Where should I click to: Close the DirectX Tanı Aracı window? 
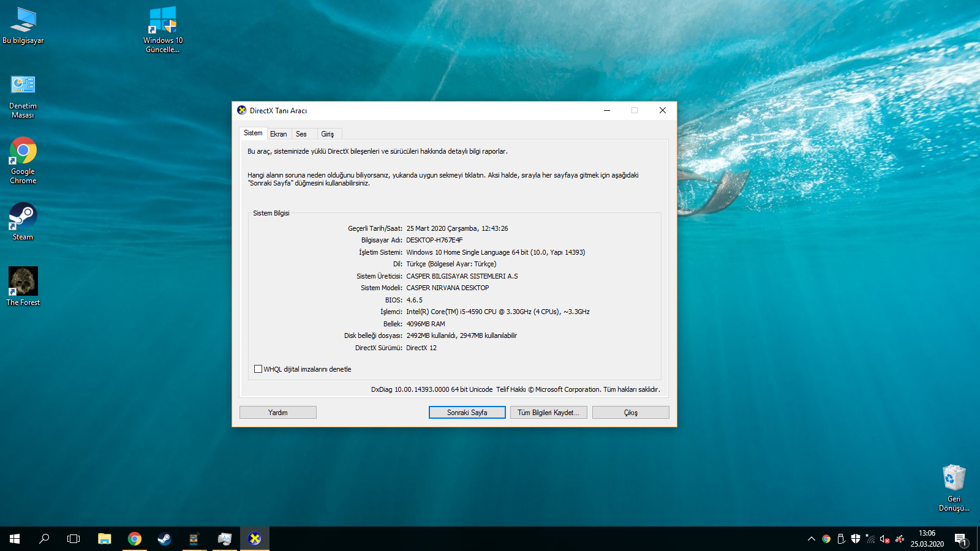point(663,110)
